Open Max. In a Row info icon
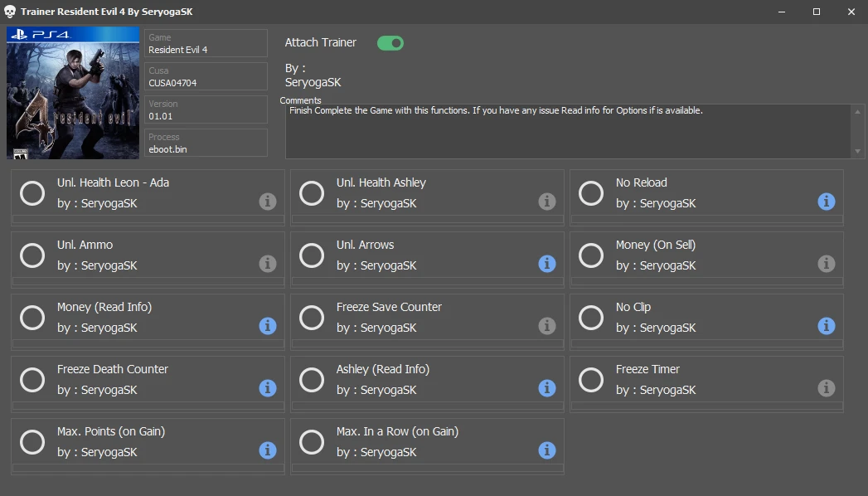Image resolution: width=868 pixels, height=496 pixels. pos(546,450)
